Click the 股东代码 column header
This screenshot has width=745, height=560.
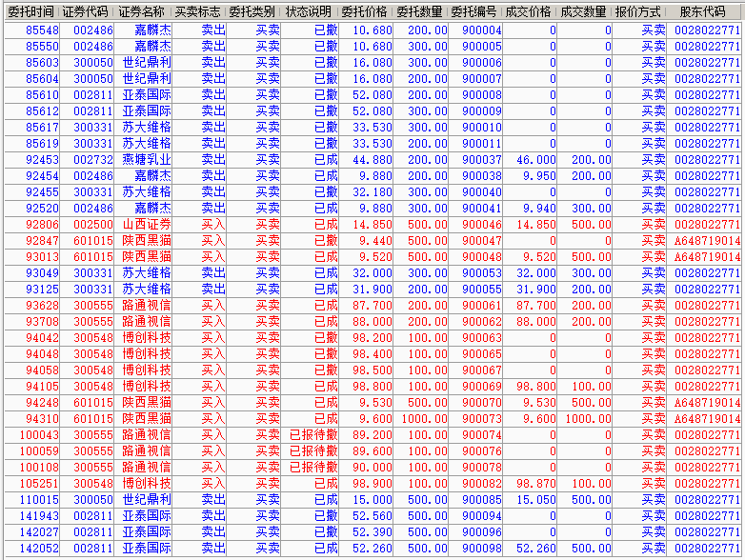pos(703,11)
